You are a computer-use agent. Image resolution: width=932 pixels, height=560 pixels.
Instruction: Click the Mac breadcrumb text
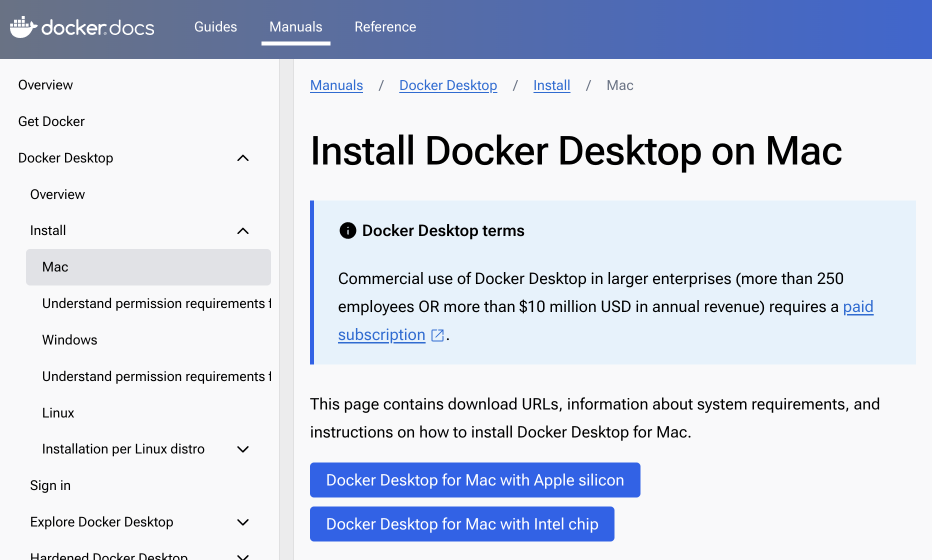click(620, 85)
